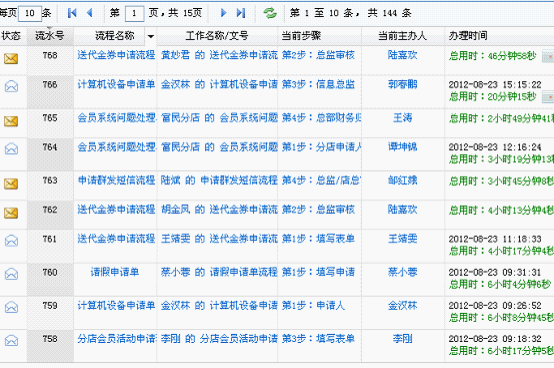Open step 第3步：信息总监 in row 766
554x368 pixels.
tap(318, 84)
